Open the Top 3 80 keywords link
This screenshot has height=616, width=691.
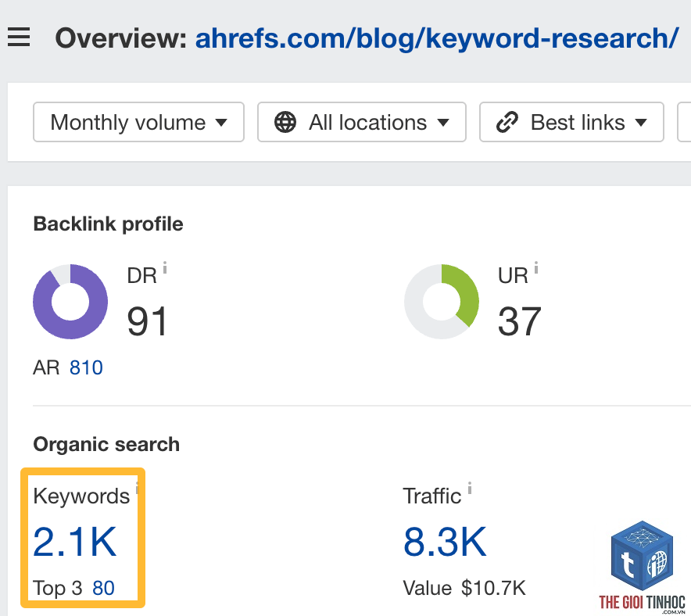[x=103, y=588]
